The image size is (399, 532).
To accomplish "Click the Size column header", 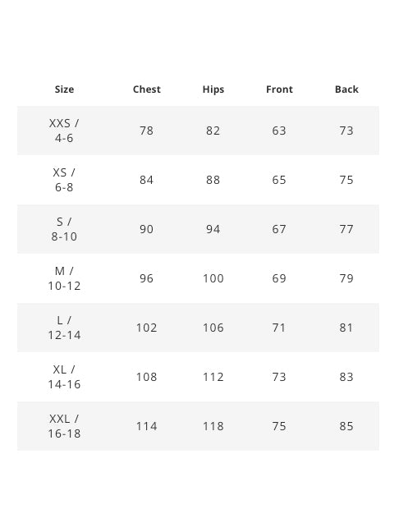I will tap(64, 89).
